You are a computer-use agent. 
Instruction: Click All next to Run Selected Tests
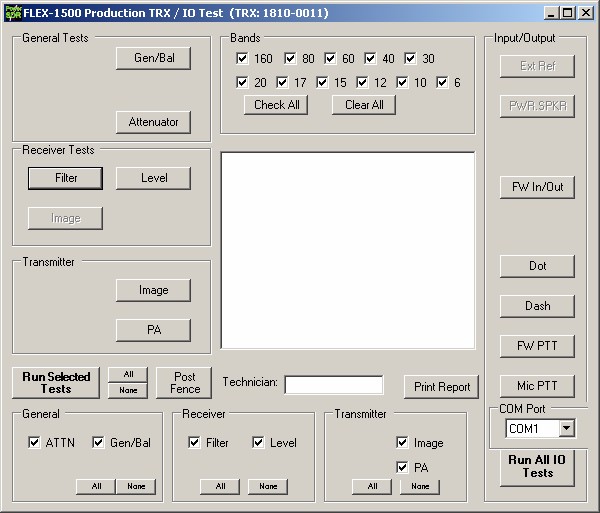128,375
